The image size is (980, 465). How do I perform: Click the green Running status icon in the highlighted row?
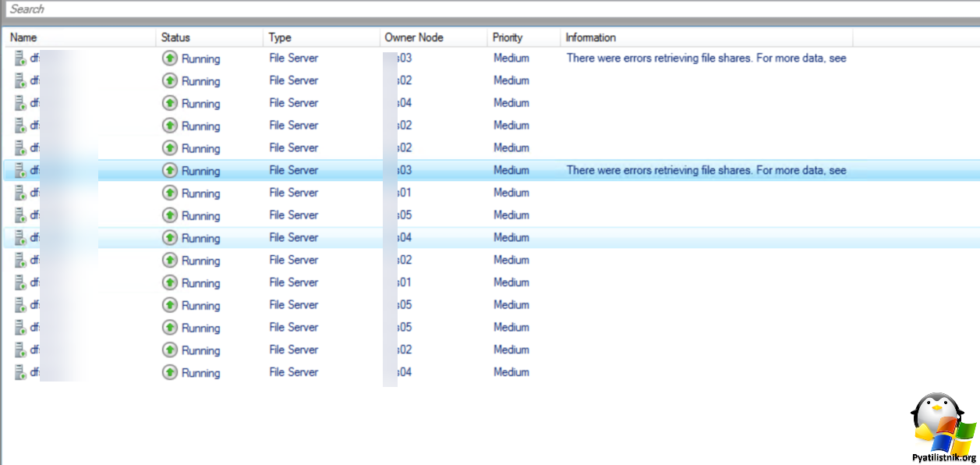click(170, 170)
